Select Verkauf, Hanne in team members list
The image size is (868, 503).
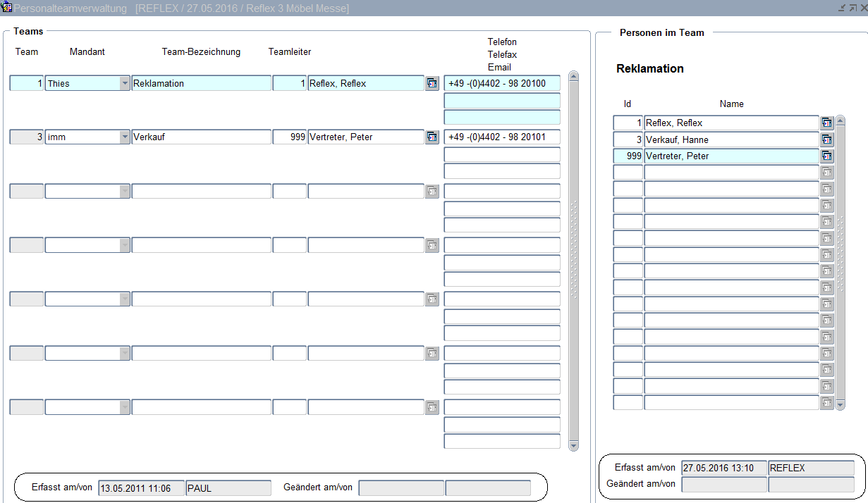tap(731, 139)
